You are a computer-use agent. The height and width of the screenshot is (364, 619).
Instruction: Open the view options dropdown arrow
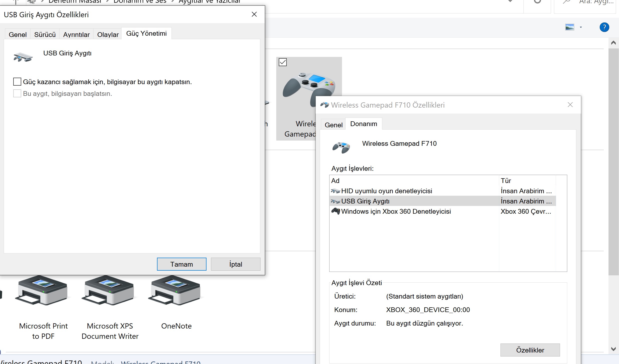(x=581, y=27)
